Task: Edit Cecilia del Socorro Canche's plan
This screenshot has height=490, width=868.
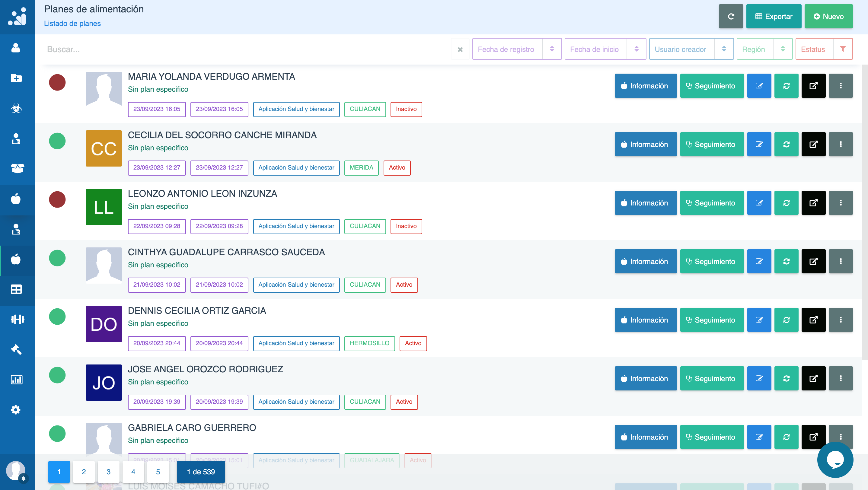Action: tap(759, 145)
